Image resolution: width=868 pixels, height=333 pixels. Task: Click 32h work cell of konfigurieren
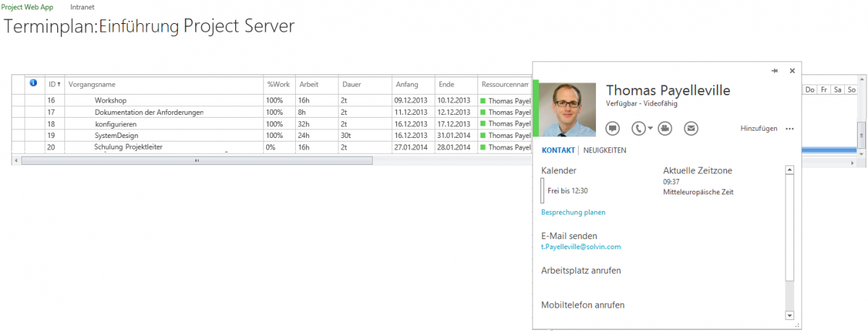(317, 124)
